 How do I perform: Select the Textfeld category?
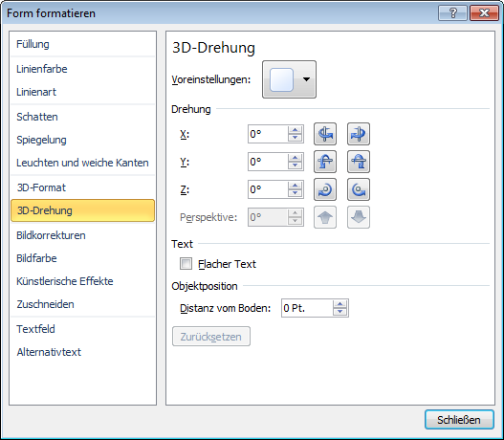(82, 329)
